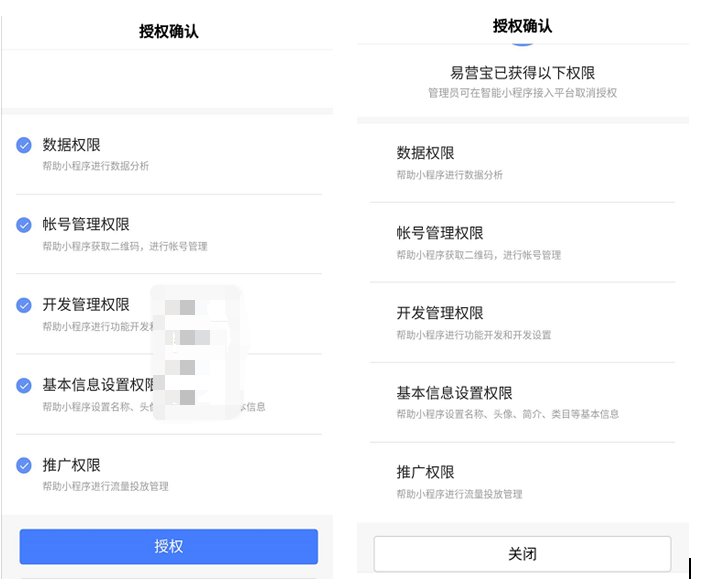The width and height of the screenshot is (712, 587).
Task: Click the blue 授权 button
Action: click(169, 546)
